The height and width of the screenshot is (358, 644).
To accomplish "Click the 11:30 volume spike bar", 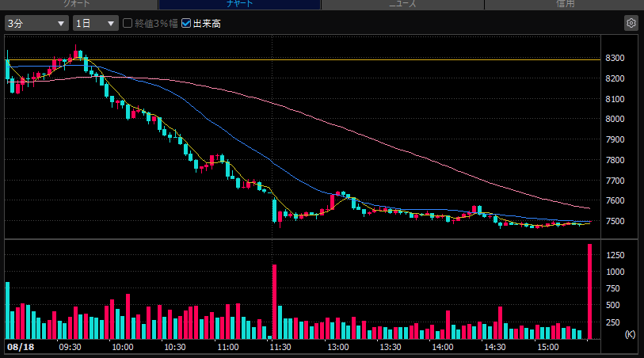I will tap(274, 302).
